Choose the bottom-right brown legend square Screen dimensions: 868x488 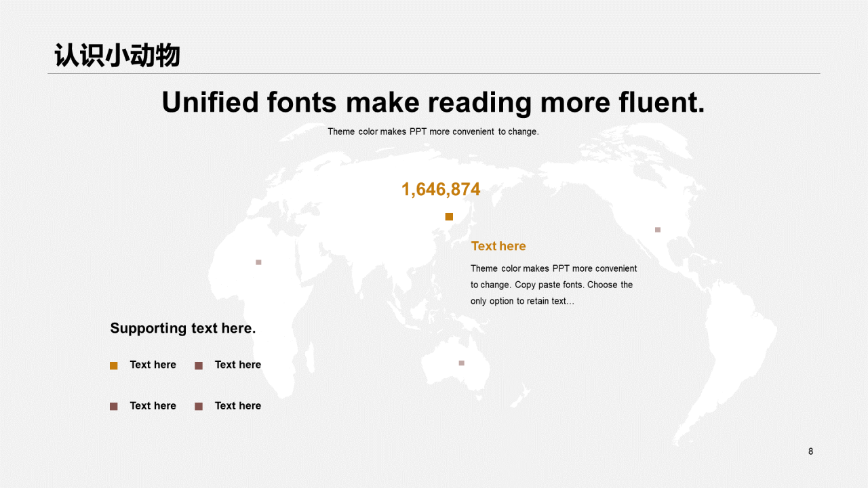tap(199, 407)
